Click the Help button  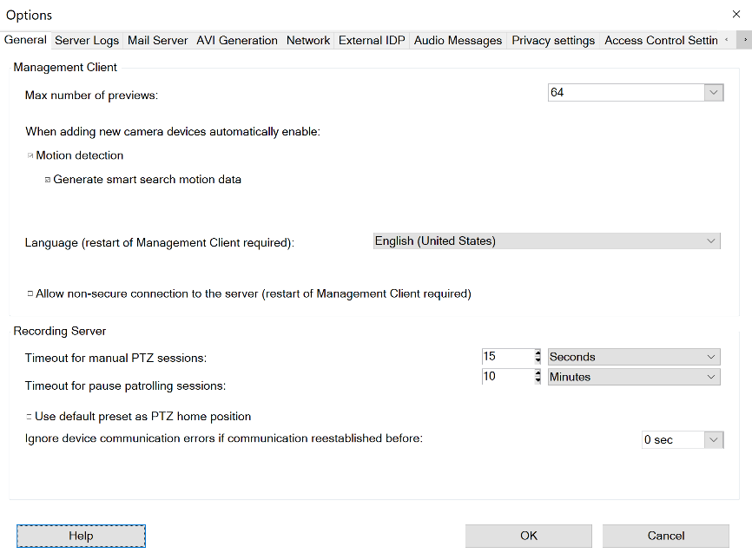(x=81, y=537)
